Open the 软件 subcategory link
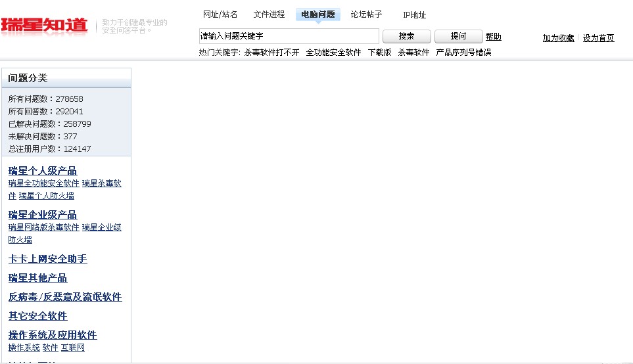This screenshot has width=633, height=364. tap(51, 348)
